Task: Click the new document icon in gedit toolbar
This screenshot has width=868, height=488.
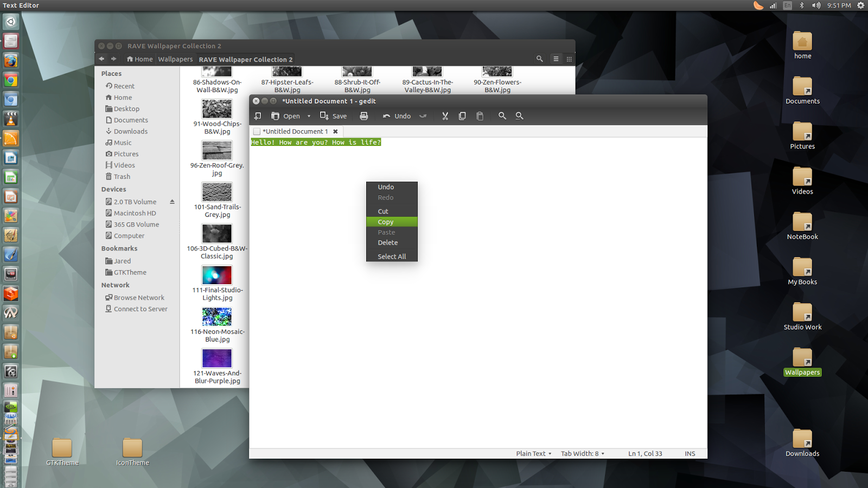Action: pyautogui.click(x=258, y=116)
